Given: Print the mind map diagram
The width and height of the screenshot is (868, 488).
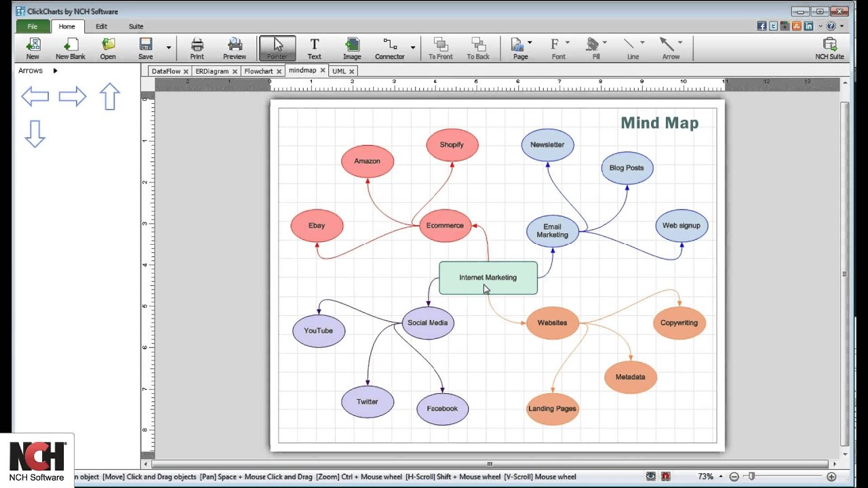Looking at the screenshot, I should (197, 48).
